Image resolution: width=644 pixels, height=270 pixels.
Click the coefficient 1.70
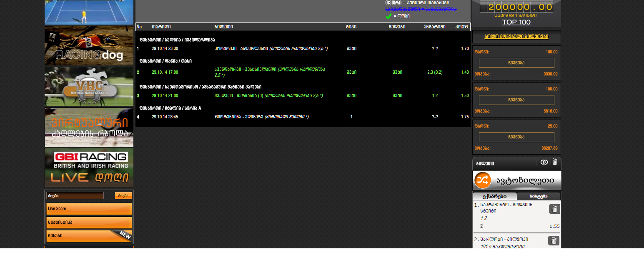click(x=465, y=48)
